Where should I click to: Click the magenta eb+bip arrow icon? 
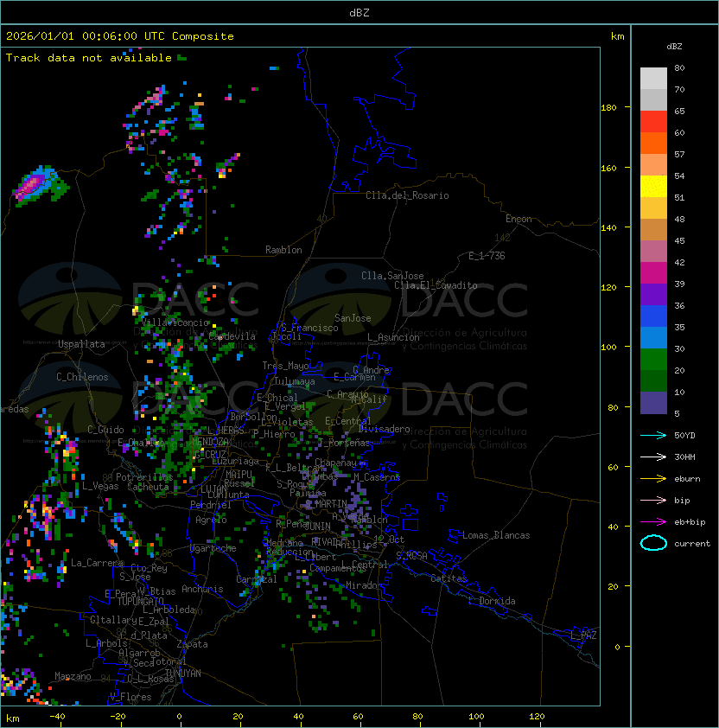(653, 521)
